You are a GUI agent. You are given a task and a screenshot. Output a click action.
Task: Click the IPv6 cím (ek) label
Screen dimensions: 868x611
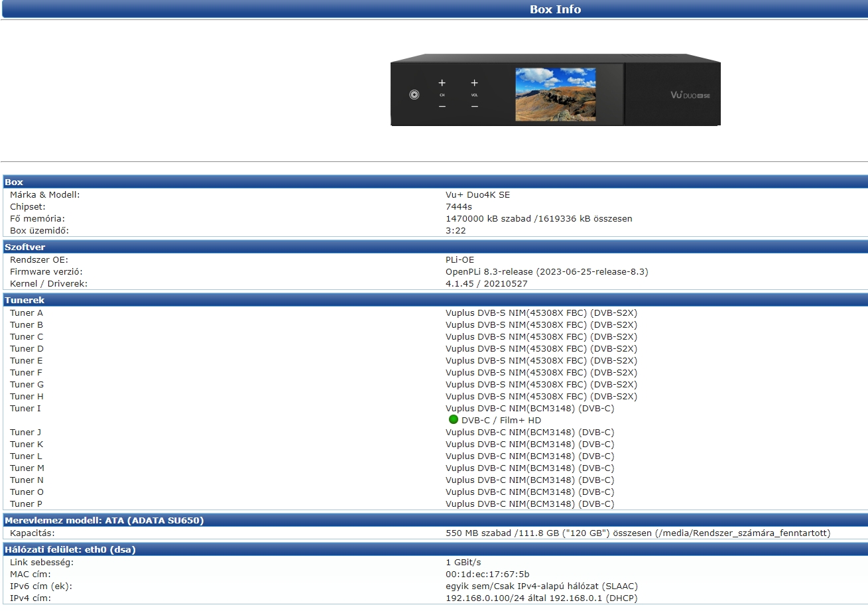(40, 586)
